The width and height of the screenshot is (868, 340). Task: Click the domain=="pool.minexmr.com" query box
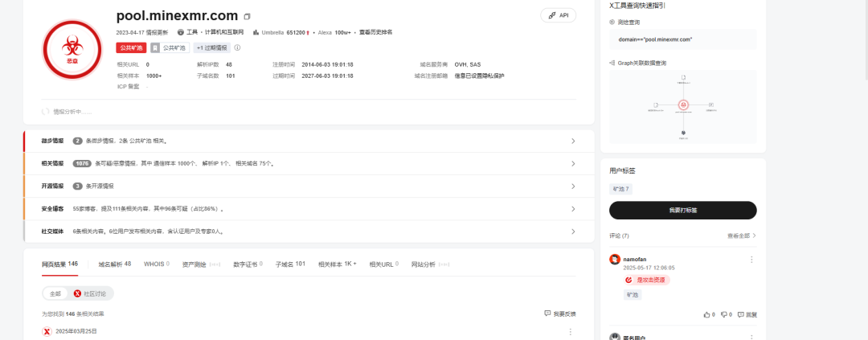(682, 40)
